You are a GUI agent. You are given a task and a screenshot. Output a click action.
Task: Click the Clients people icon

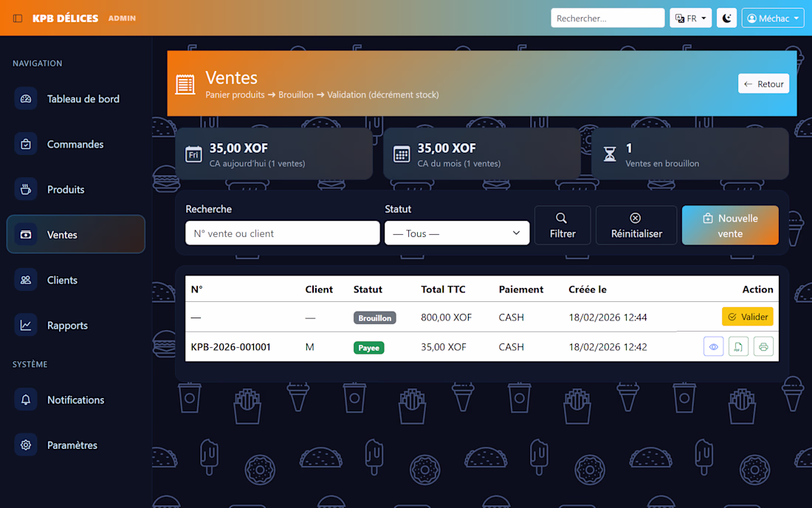[26, 280]
